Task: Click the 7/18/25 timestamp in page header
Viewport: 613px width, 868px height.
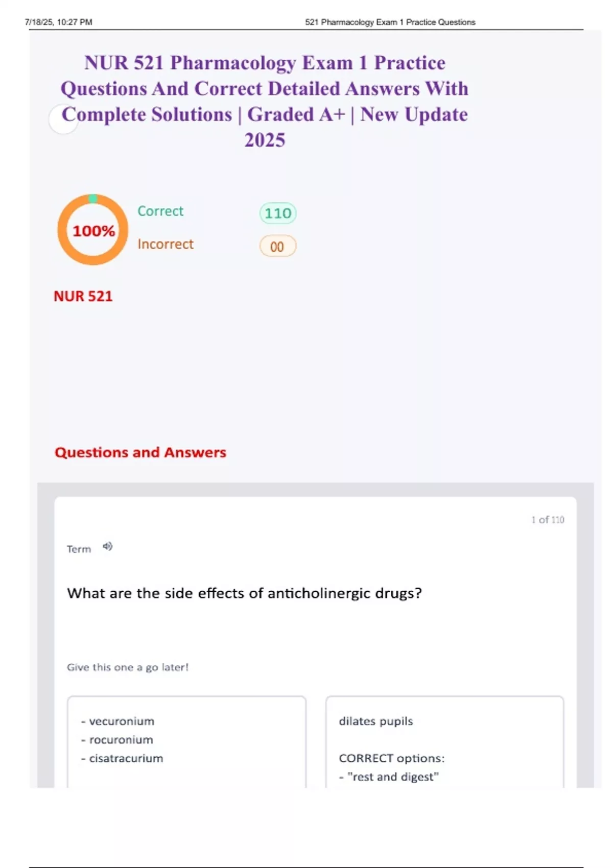Action: [x=58, y=22]
